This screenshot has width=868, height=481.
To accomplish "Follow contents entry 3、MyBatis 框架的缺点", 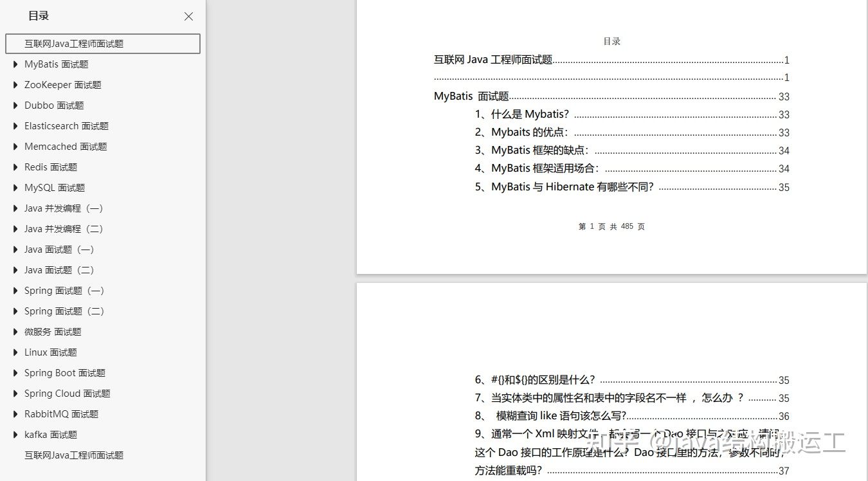I will tap(632, 150).
